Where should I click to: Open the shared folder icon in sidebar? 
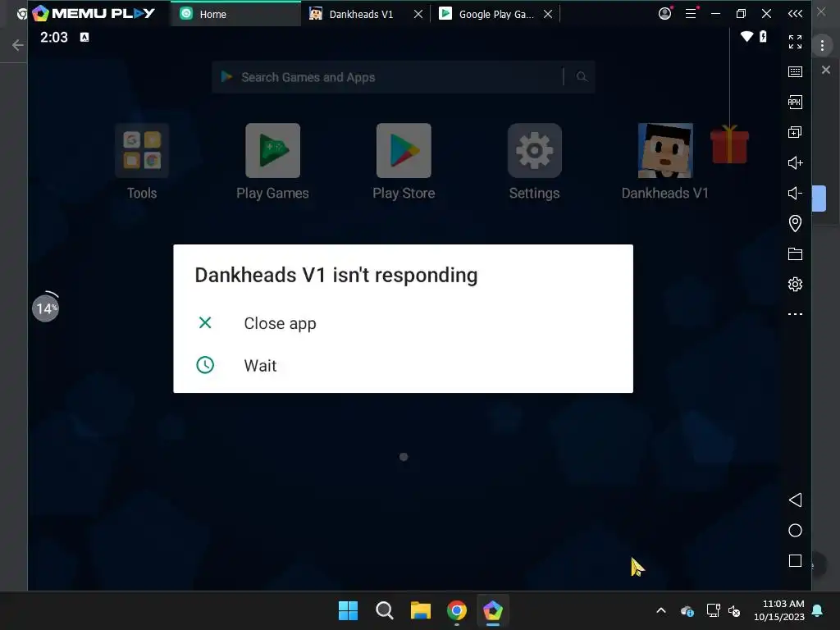click(x=795, y=254)
